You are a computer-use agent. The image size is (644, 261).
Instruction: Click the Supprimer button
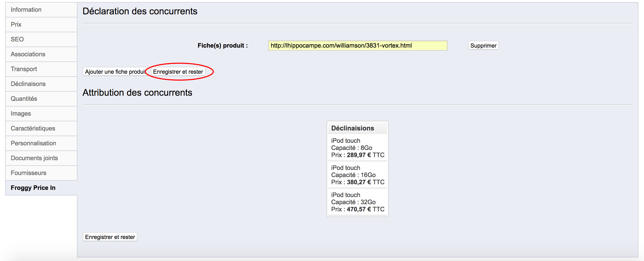click(x=483, y=46)
